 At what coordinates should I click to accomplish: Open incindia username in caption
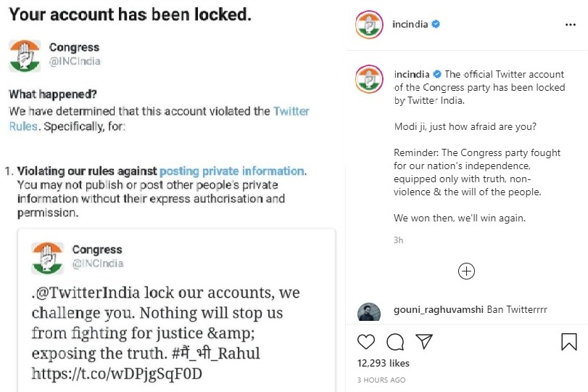[x=412, y=74]
